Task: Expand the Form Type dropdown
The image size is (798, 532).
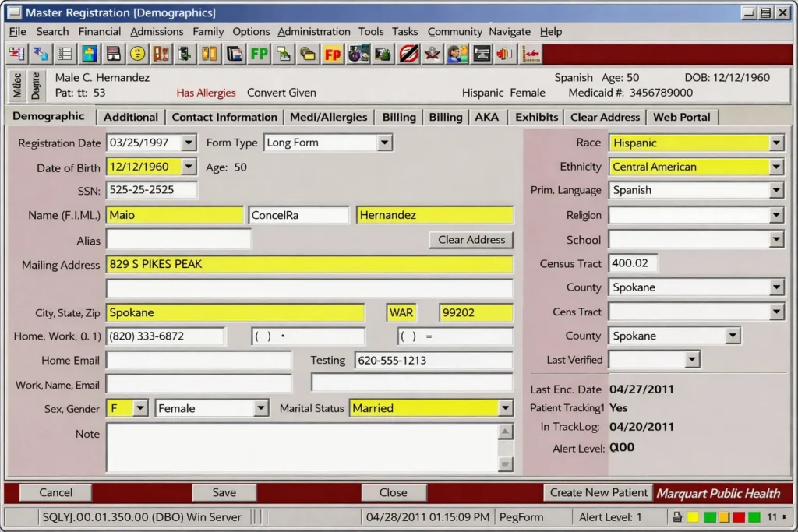Action: pos(385,142)
